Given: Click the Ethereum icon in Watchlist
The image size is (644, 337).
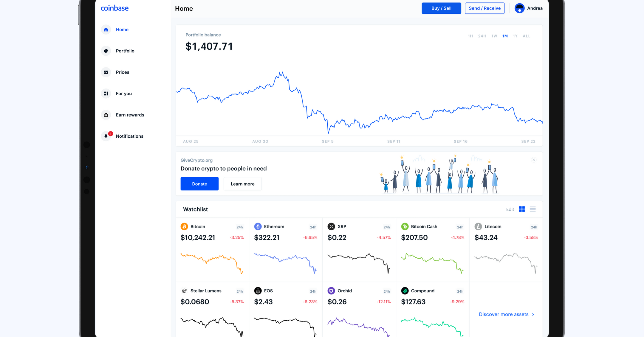Looking at the screenshot, I should coord(258,226).
